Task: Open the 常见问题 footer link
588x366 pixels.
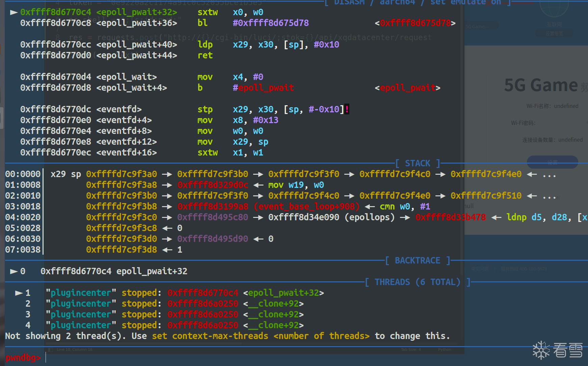Action: coord(480,269)
